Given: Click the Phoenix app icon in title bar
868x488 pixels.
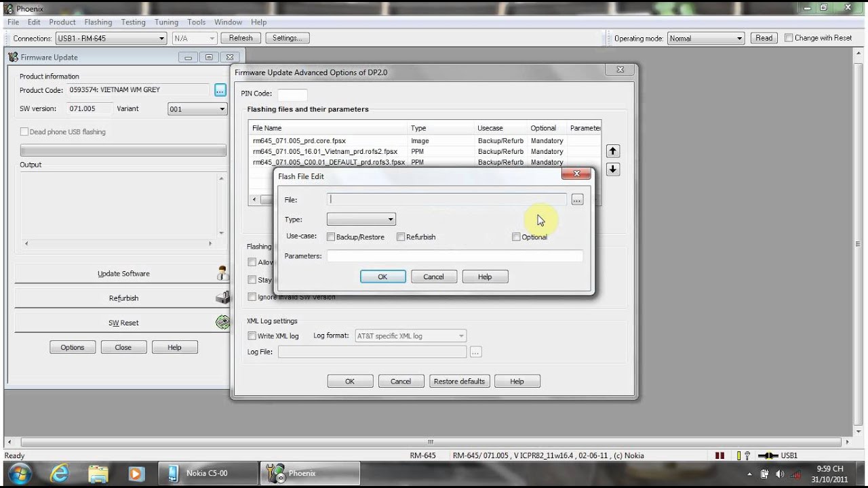Looking at the screenshot, I should pos(9,8).
